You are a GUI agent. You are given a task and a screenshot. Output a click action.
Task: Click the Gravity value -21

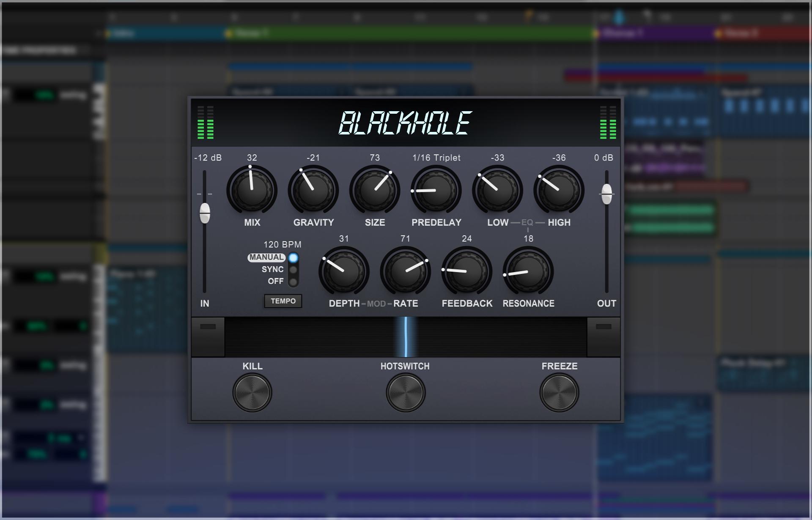pos(313,158)
